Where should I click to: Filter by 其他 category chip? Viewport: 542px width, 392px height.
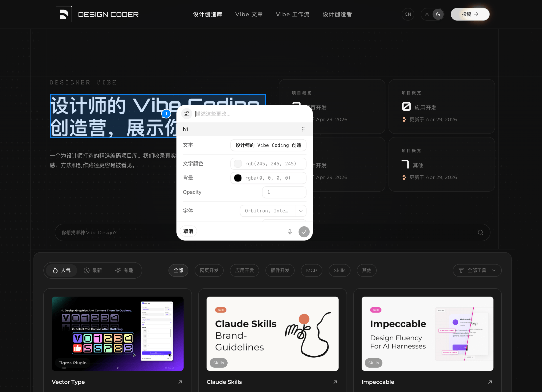pyautogui.click(x=366, y=270)
